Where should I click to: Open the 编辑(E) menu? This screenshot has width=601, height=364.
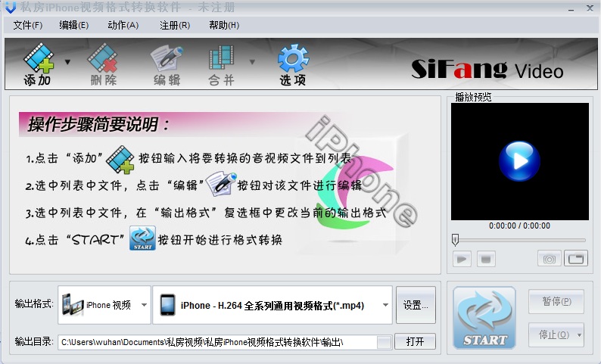click(x=73, y=25)
